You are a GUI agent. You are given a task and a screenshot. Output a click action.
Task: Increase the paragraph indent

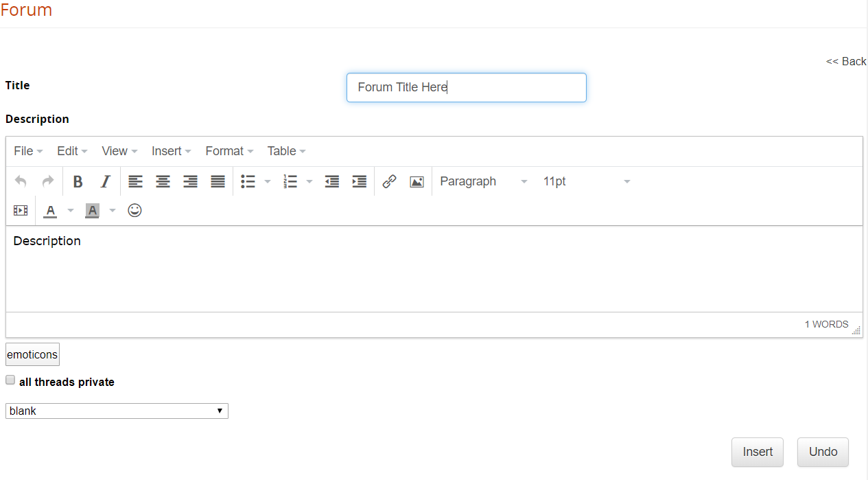click(x=359, y=181)
